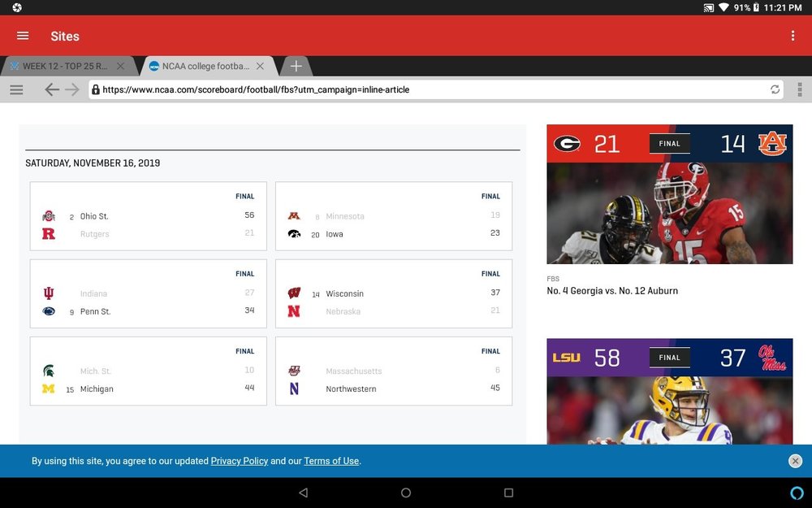
Task: Select the Rutgers team logo
Action: pyautogui.click(x=49, y=234)
